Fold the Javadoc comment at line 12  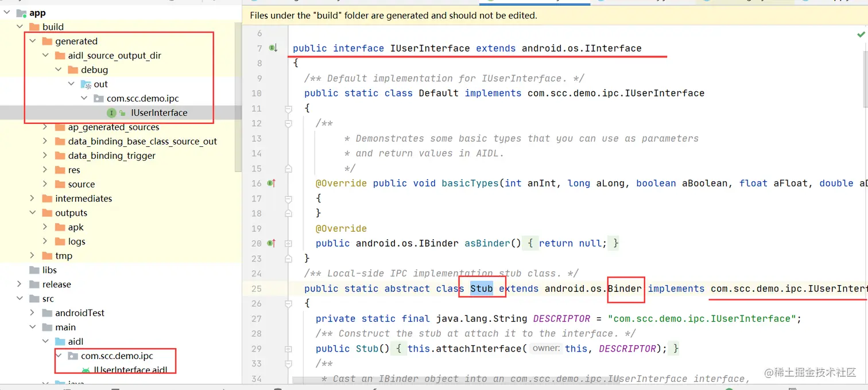coord(288,123)
